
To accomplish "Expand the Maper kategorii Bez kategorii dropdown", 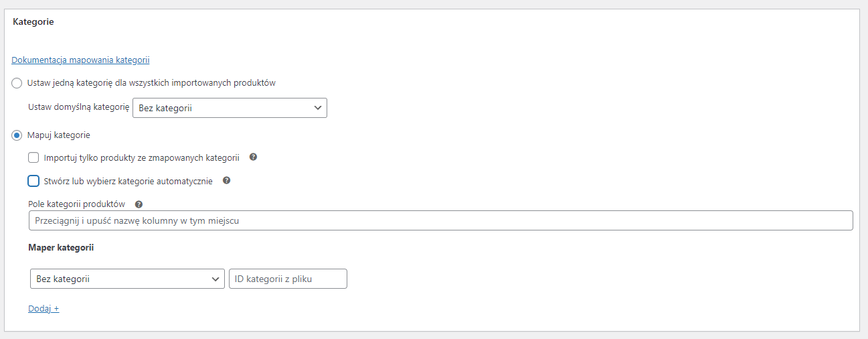I will [x=127, y=279].
